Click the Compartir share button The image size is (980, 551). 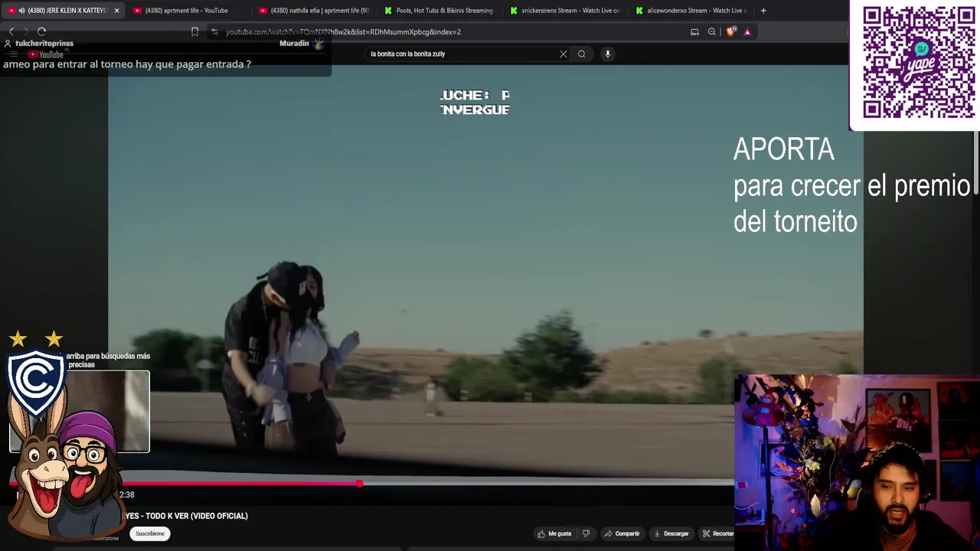click(x=622, y=533)
